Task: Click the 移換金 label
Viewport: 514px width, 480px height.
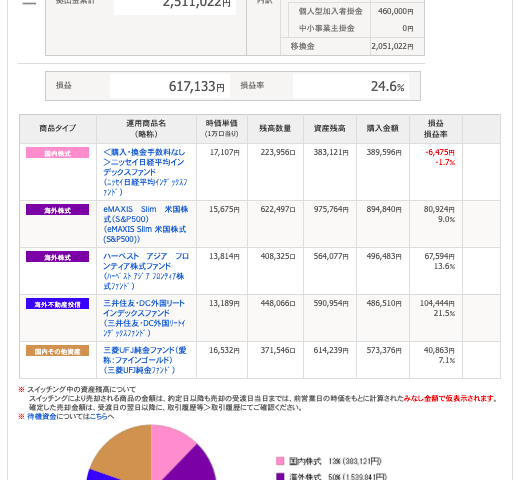Action: point(302,46)
